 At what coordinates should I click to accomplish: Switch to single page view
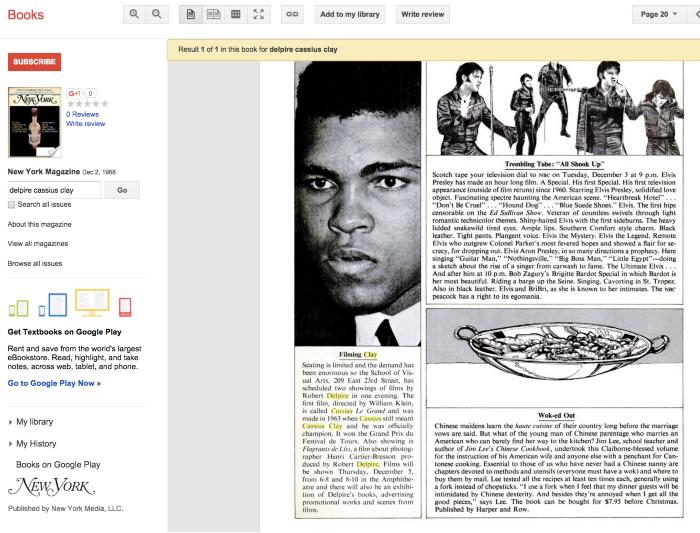tap(191, 14)
